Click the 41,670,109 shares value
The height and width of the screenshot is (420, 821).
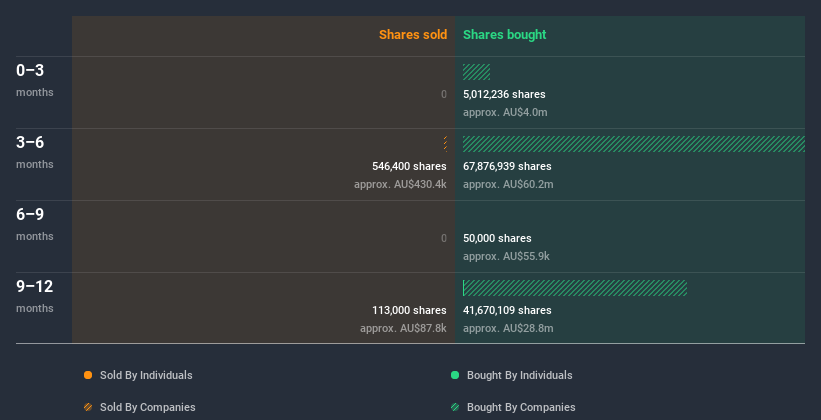507,310
